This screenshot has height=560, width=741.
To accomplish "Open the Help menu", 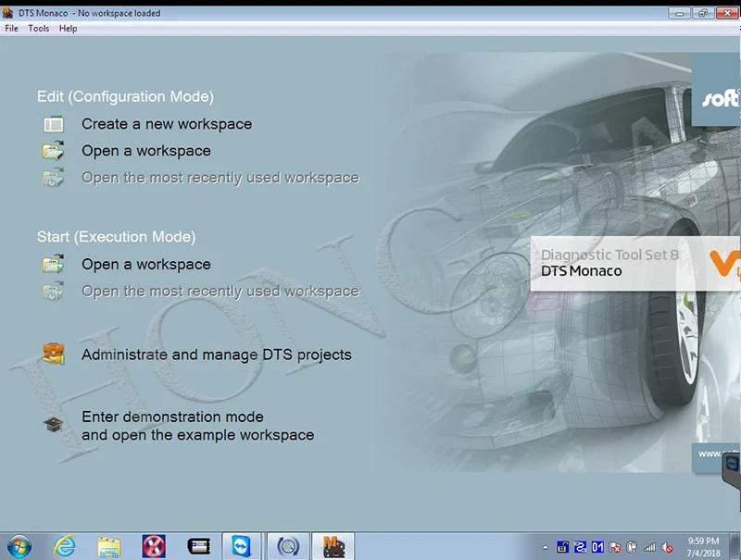I will (x=68, y=29).
